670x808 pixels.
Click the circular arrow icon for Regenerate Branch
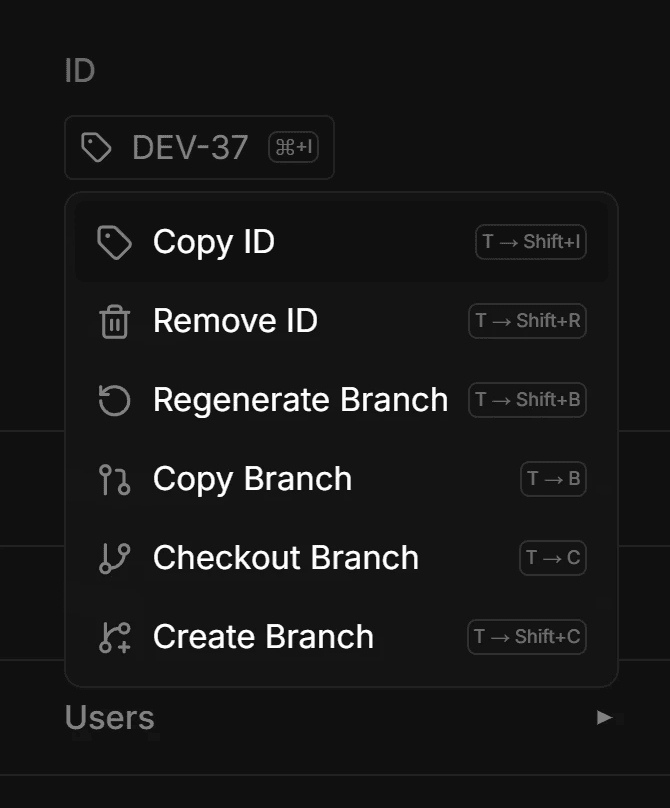(x=115, y=400)
